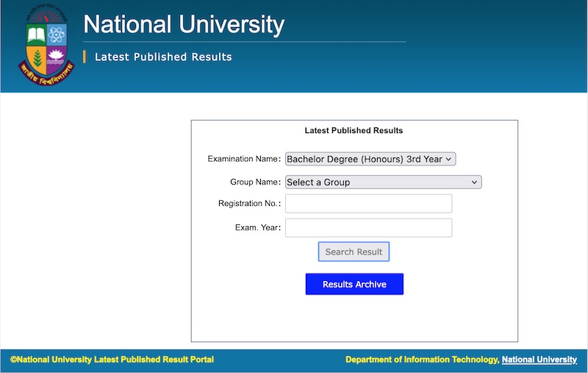Click the Exam. Year label
The width and height of the screenshot is (588, 373).
coord(258,228)
